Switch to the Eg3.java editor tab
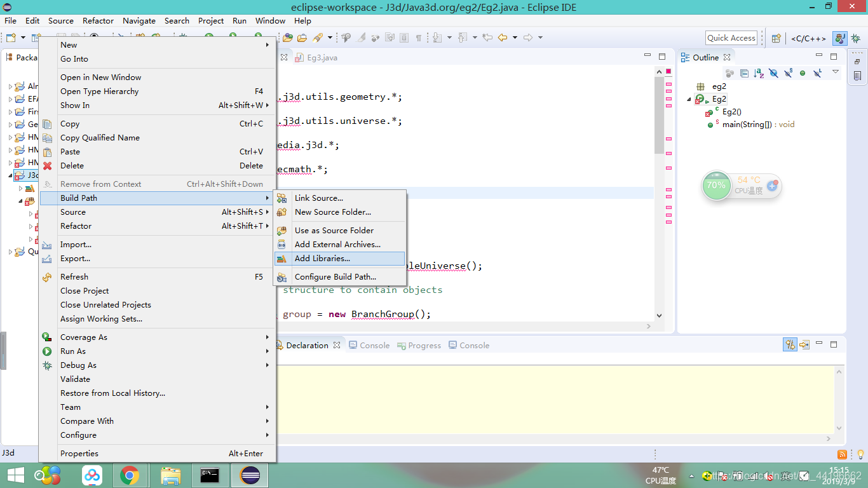The height and width of the screenshot is (488, 868). click(316, 57)
